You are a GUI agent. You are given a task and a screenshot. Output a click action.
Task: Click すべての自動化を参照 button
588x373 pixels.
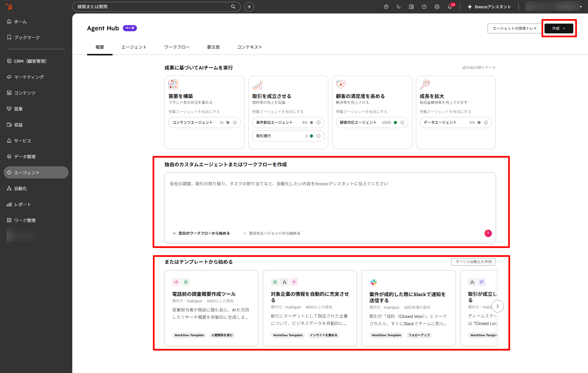click(473, 262)
